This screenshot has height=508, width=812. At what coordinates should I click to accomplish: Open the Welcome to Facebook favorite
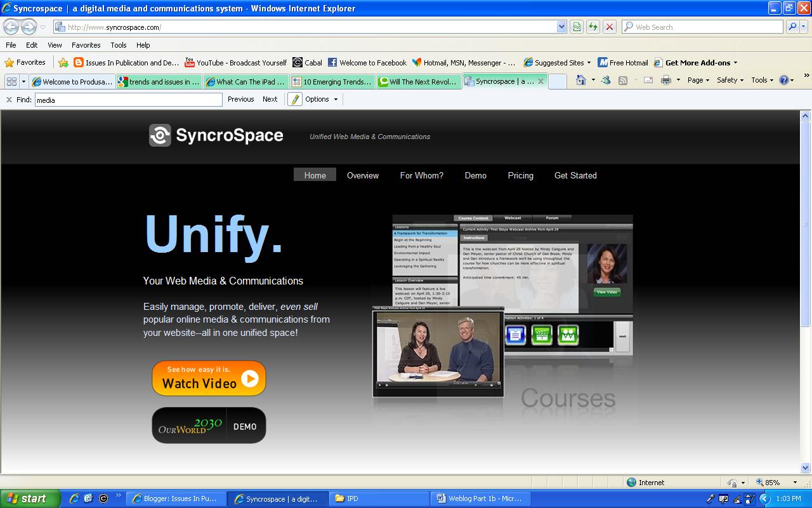[367, 62]
